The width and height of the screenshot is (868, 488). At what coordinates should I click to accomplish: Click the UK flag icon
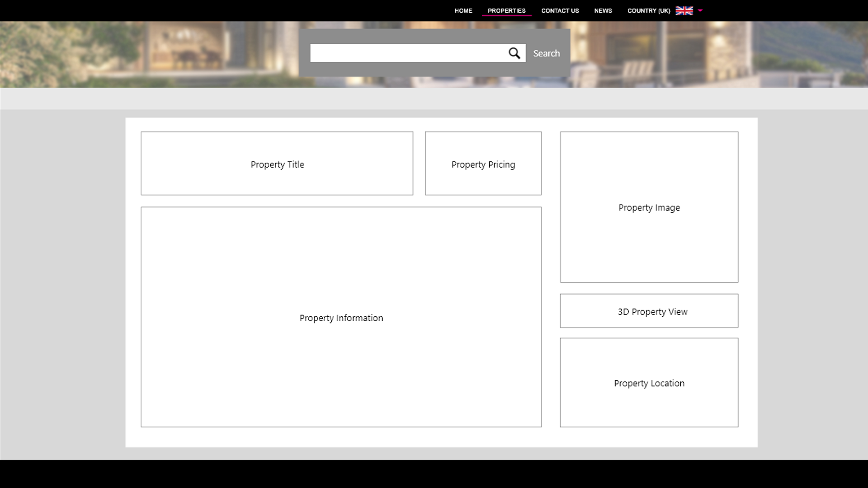click(684, 10)
